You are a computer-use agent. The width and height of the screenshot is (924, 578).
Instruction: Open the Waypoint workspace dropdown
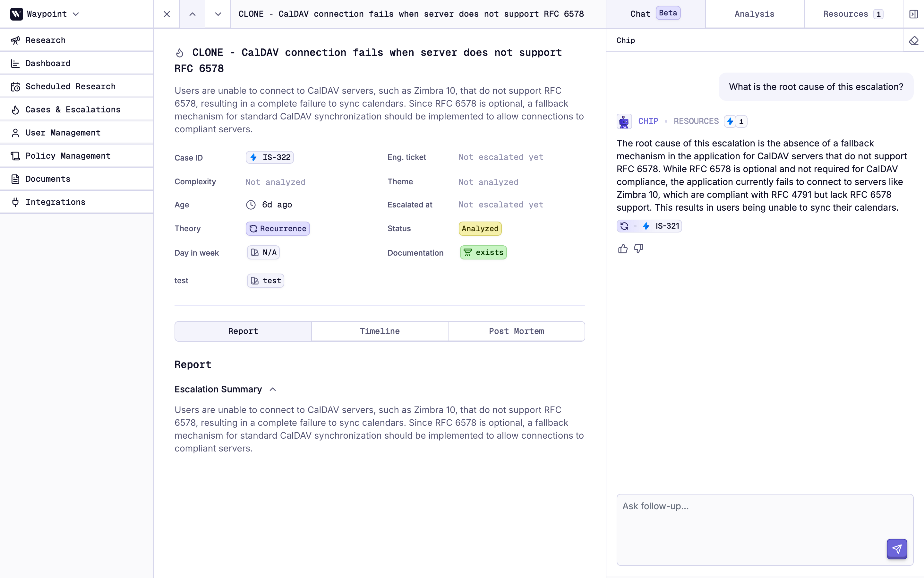(45, 14)
